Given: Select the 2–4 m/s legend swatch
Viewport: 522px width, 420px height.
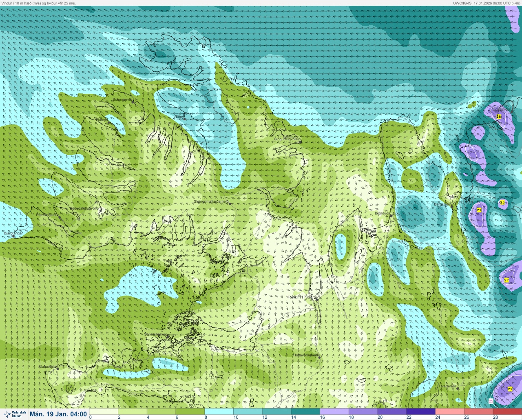Looking at the screenshot, I should [133, 411].
